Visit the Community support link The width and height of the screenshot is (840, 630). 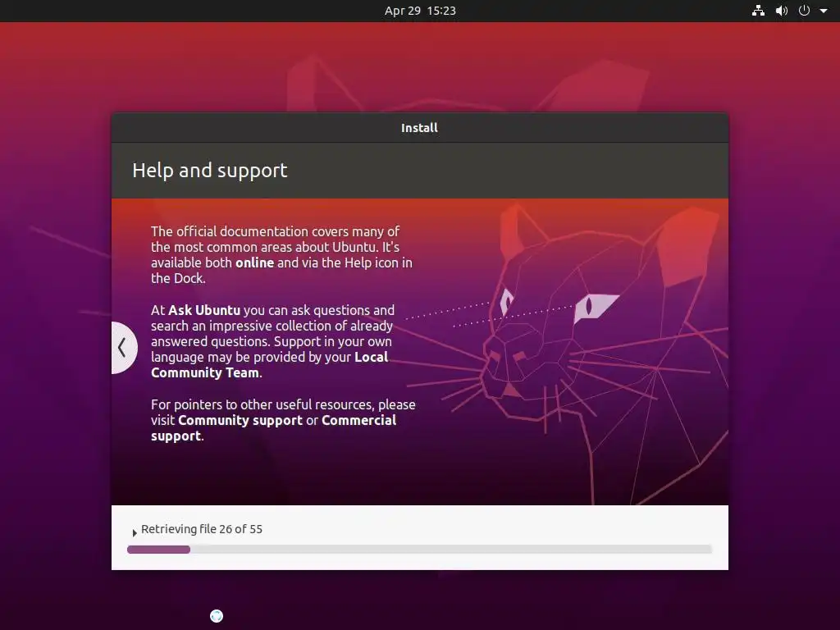tap(240, 420)
